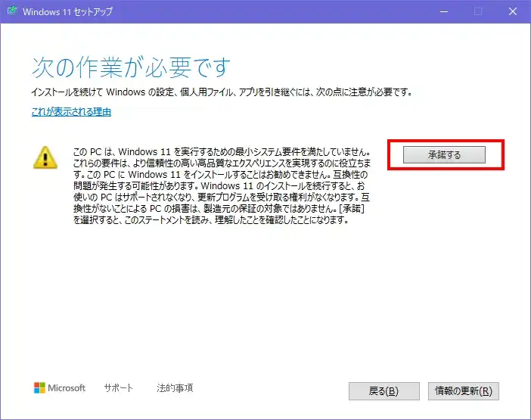
Task: Click the Microsoft wordmark text in footer
Action: [x=67, y=388]
